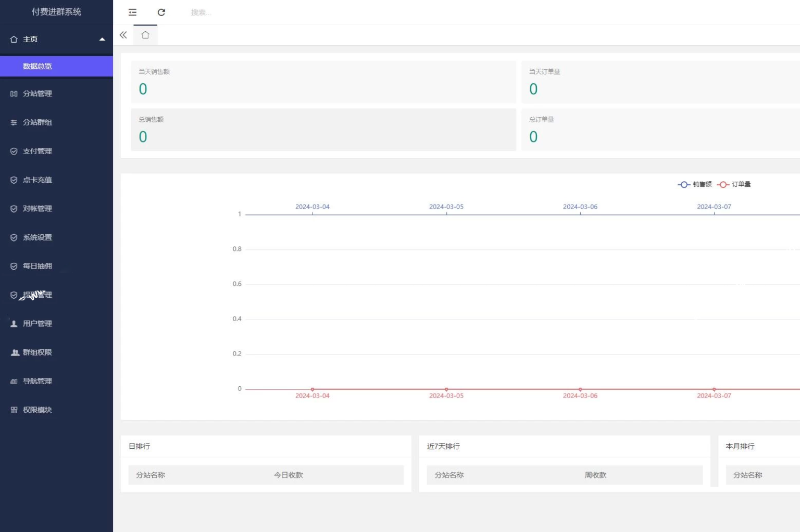Screen dimensions: 800x532
Task: Open the home tab with the house icon
Action: [145, 35]
